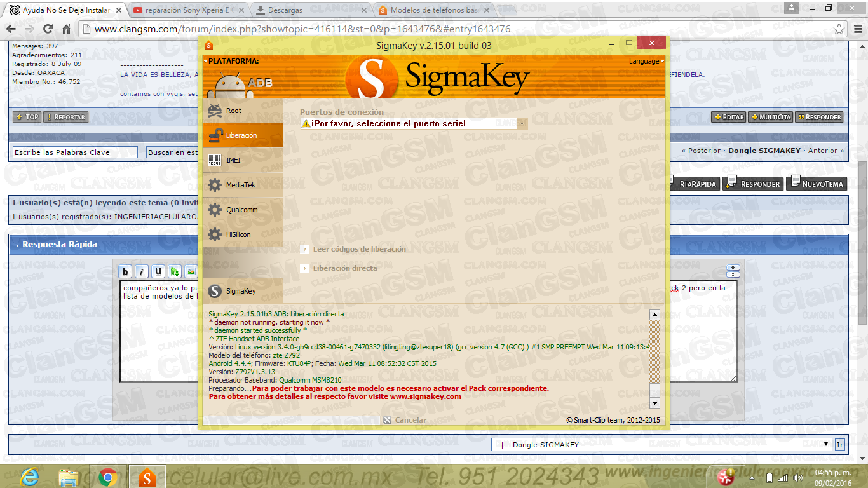Open the IMEI barcode section
868x488 pixels.
(x=242, y=160)
